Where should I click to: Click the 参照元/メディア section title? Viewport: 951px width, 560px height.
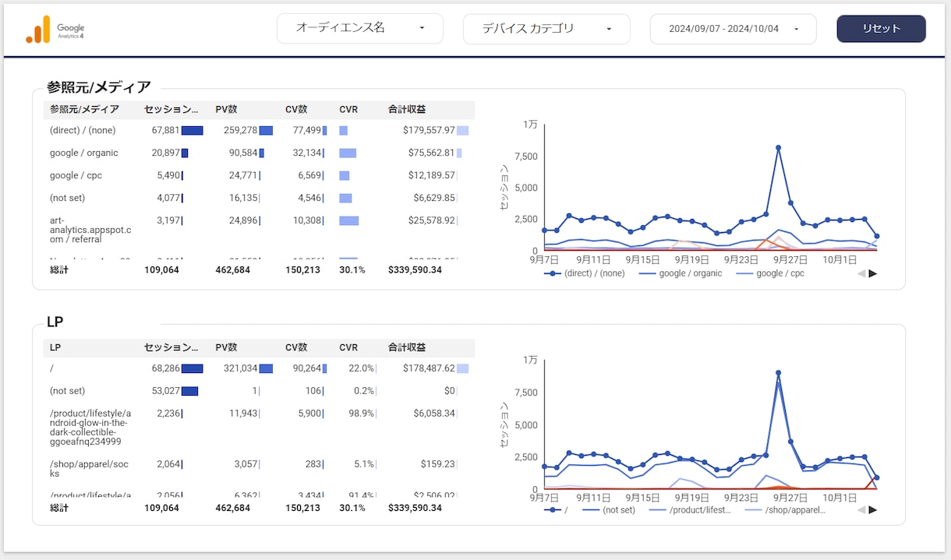pyautogui.click(x=98, y=87)
